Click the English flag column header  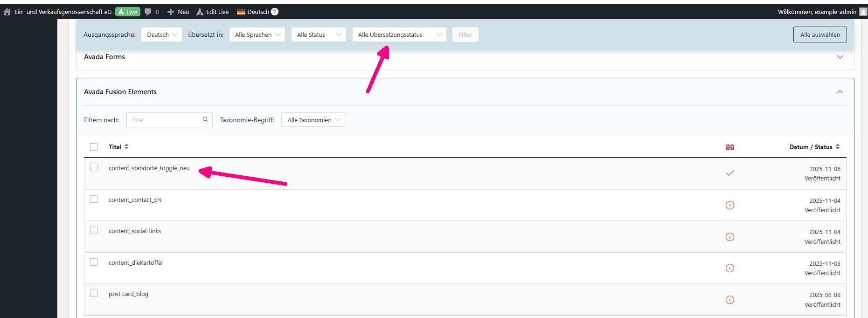[730, 147]
